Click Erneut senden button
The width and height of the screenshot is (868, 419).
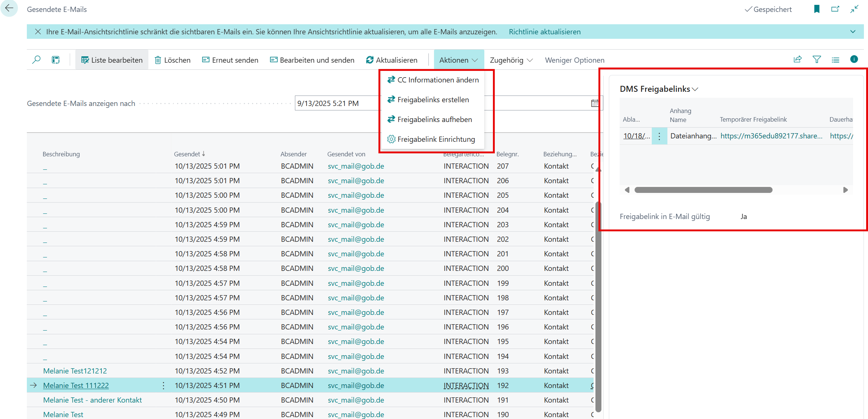click(230, 60)
